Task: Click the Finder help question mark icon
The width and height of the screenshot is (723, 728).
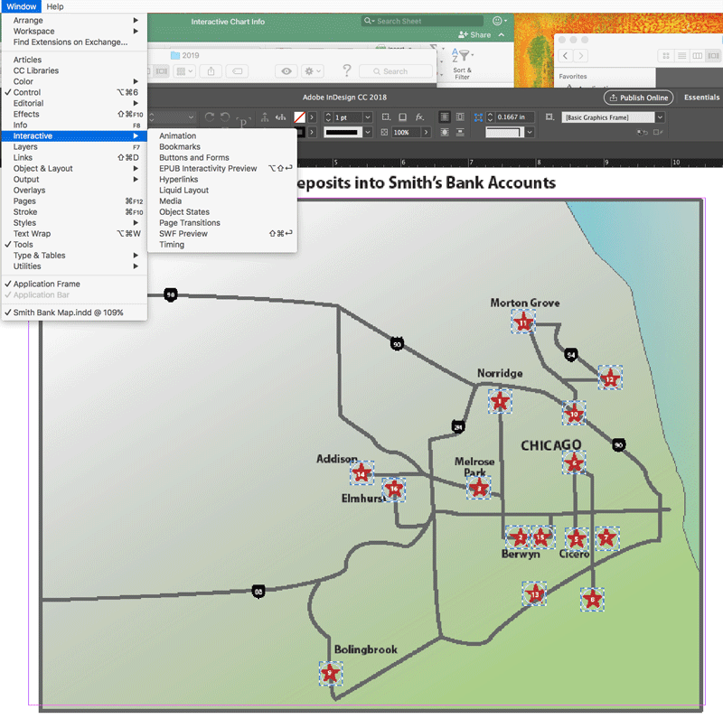Action: (x=346, y=70)
